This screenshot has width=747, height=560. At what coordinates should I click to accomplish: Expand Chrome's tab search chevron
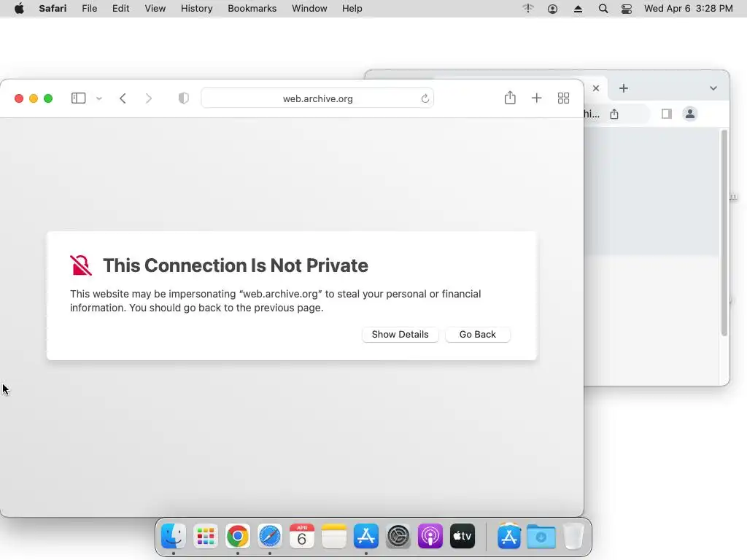click(x=713, y=88)
